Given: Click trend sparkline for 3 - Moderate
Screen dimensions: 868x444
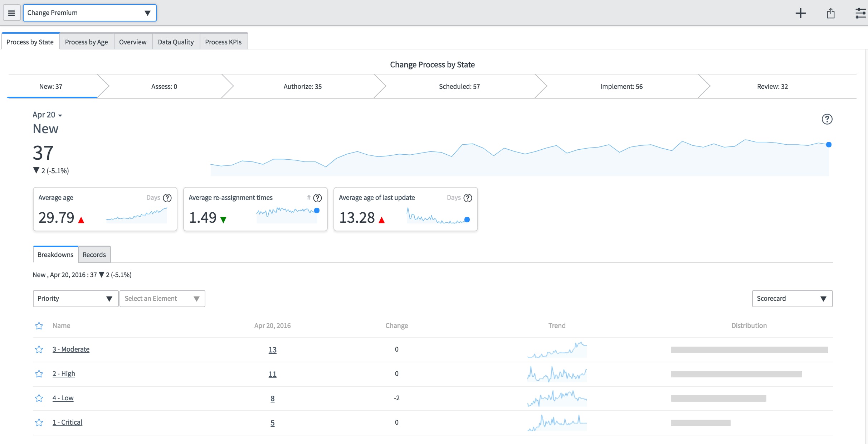Looking at the screenshot, I should [557, 349].
